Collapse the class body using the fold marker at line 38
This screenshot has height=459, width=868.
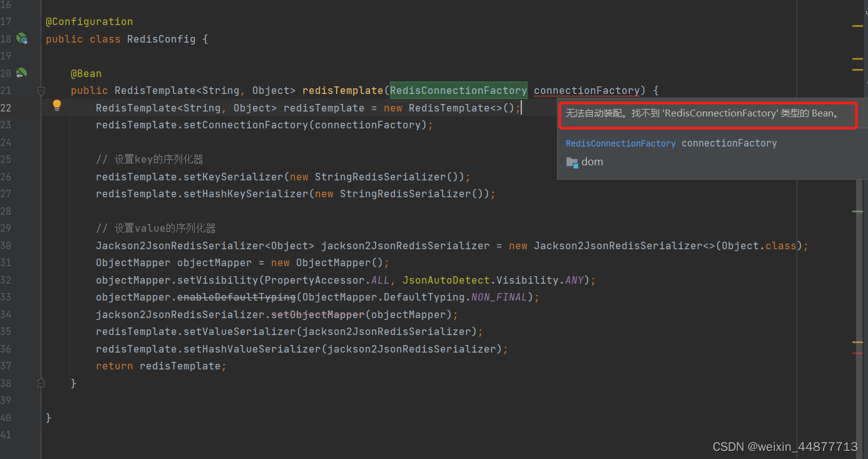(41, 382)
